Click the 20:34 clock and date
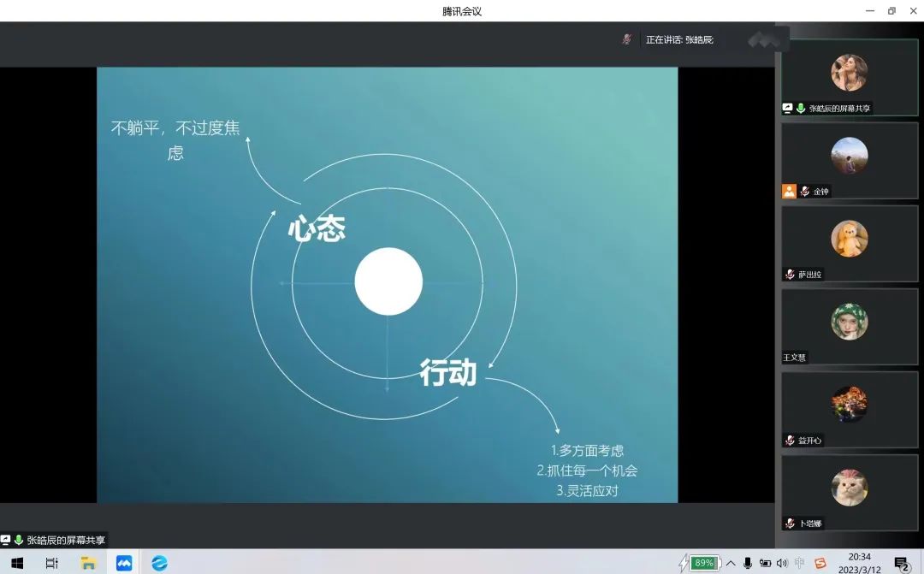Screen dimensions: 924x574 tap(859, 562)
